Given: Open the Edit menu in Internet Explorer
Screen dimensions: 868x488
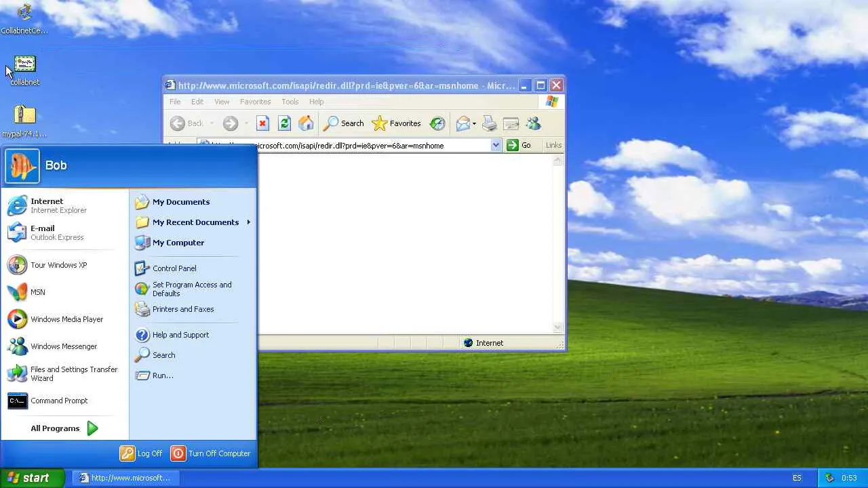Looking at the screenshot, I should click(x=197, y=102).
